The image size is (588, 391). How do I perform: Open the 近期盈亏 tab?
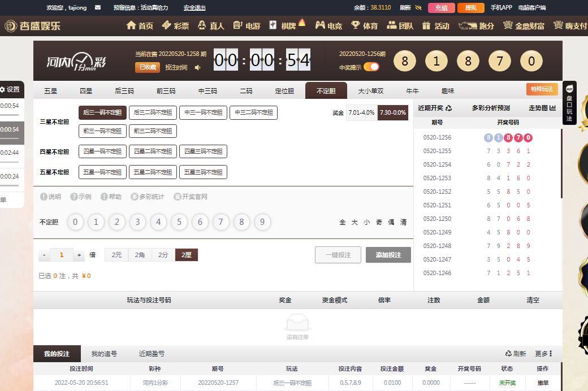[x=152, y=354]
